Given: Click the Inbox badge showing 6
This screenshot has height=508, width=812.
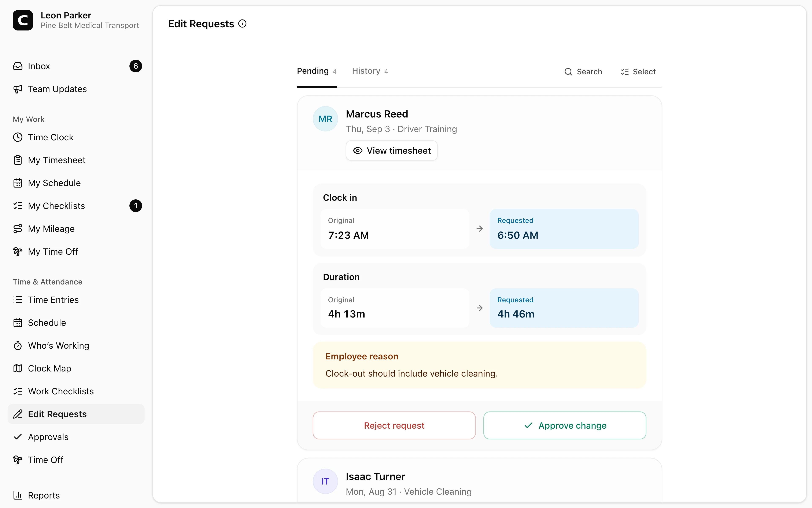Looking at the screenshot, I should click(x=136, y=66).
